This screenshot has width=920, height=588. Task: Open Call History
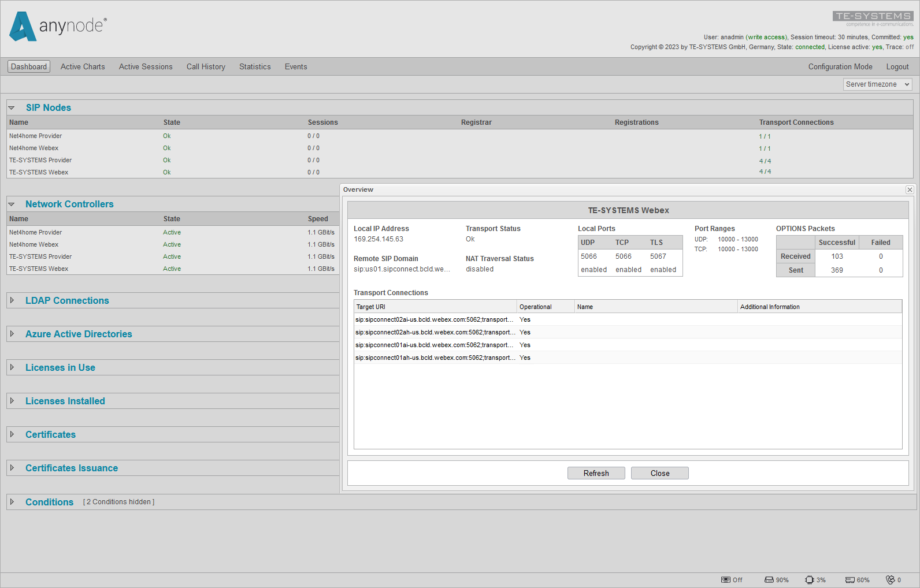click(206, 67)
